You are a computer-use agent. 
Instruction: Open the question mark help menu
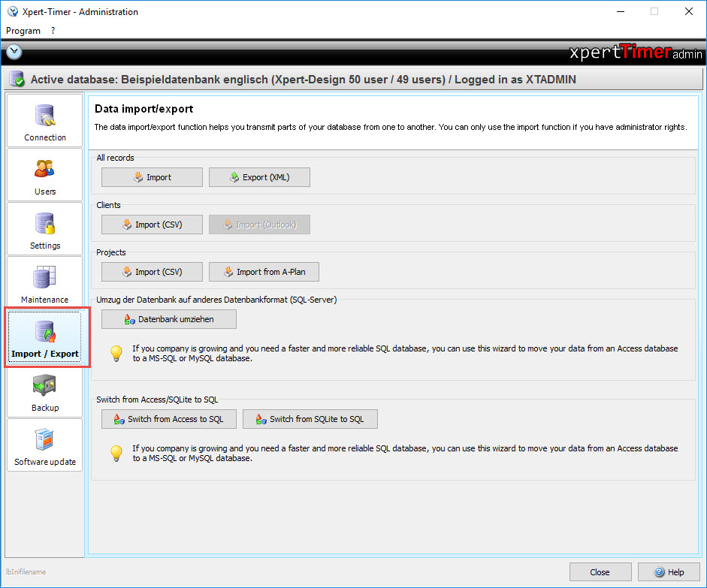tap(53, 31)
